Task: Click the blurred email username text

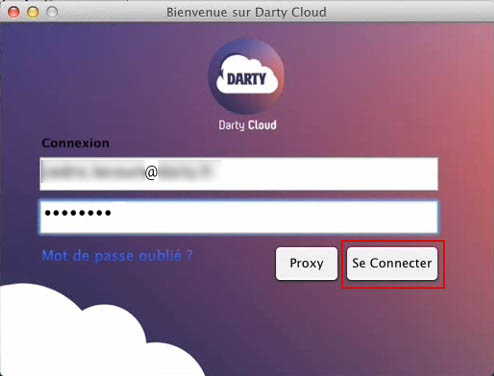Action: tap(93, 172)
